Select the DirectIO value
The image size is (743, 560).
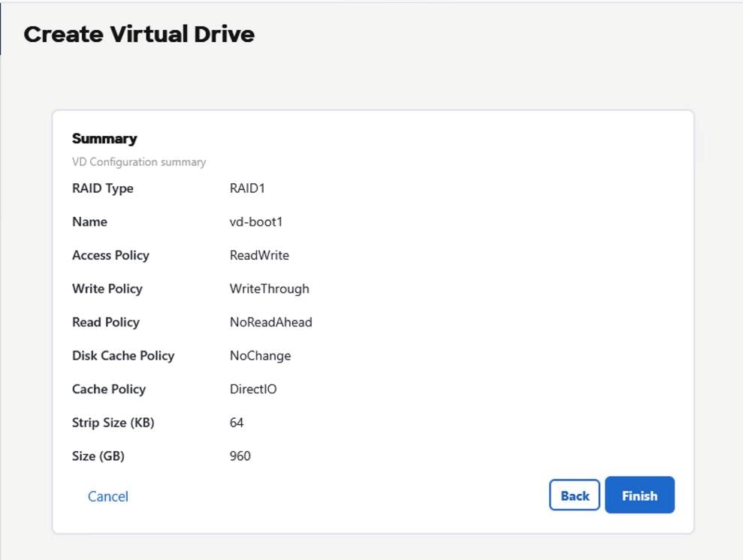click(x=253, y=389)
